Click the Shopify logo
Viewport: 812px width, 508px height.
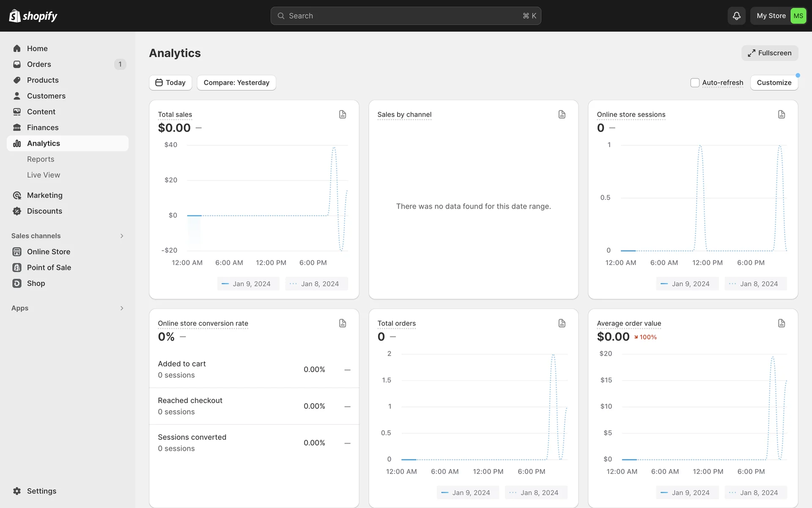[x=33, y=16]
